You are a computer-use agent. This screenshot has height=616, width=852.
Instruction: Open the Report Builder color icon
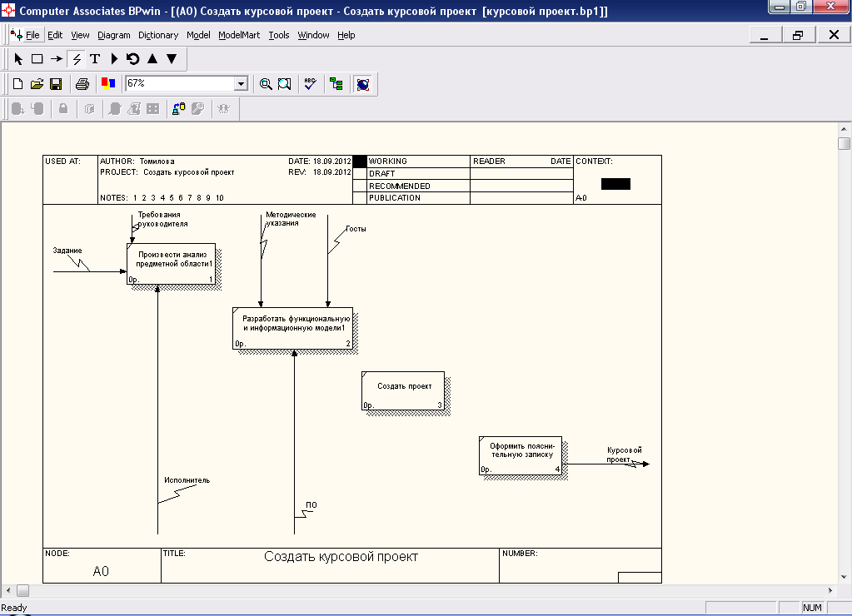tap(108, 83)
